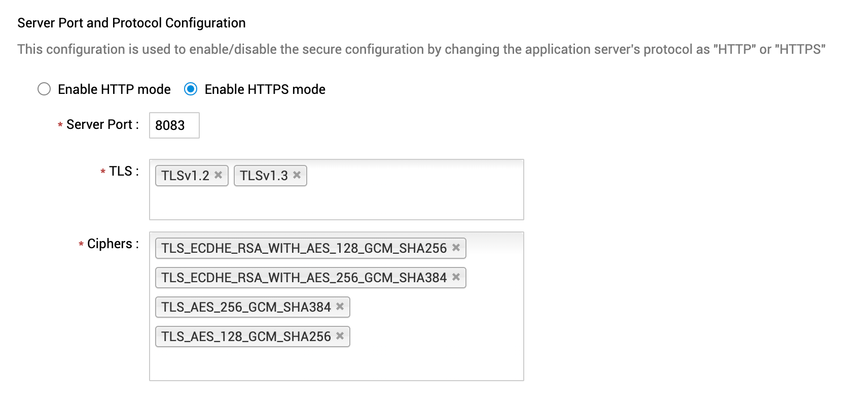Remove TLS_ECDHE_RSA_WITH_AES_128_GCM_SHA256 cipher via its x
This screenshot has width=868, height=403.
456,248
